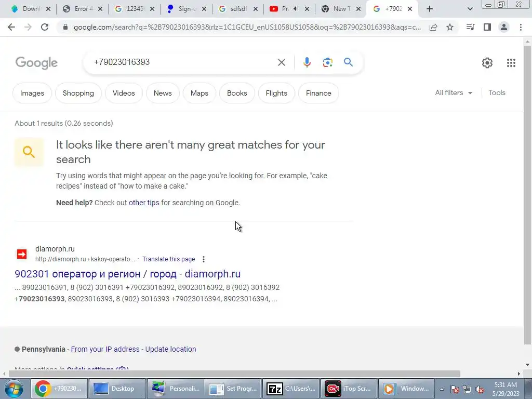Filter results by Flights
532x399 pixels.
coord(276,93)
